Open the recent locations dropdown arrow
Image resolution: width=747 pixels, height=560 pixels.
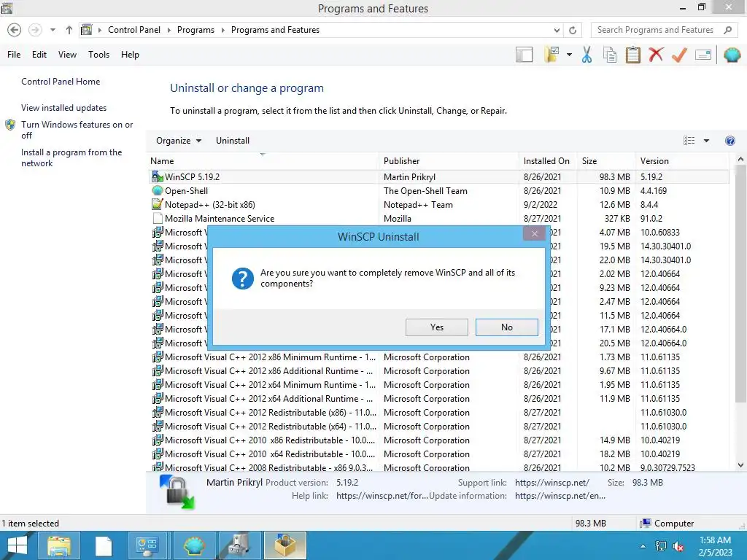53,30
